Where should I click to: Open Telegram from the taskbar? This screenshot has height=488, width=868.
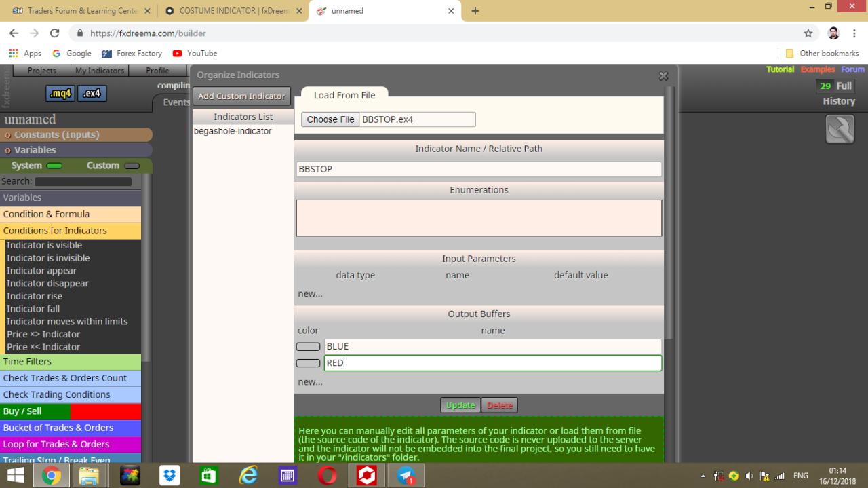click(406, 476)
